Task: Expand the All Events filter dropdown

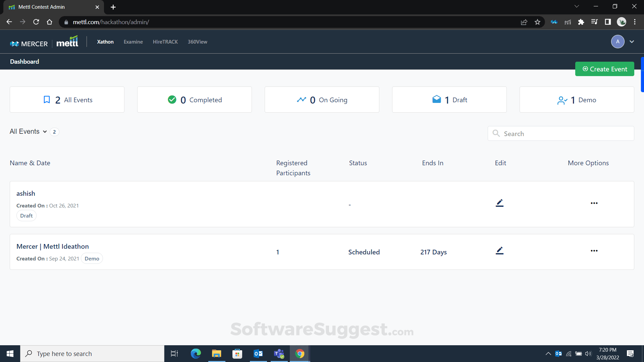Action: point(46,131)
